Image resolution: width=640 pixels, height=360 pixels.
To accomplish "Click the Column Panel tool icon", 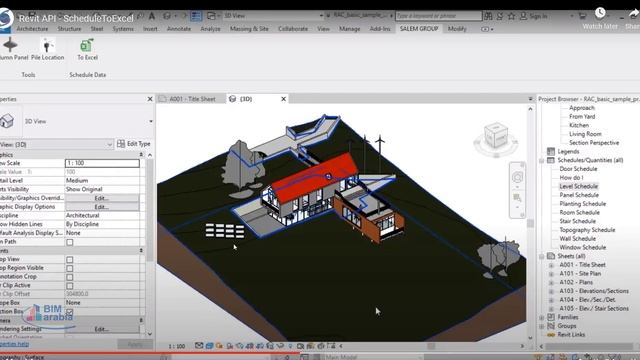I will [x=10, y=45].
